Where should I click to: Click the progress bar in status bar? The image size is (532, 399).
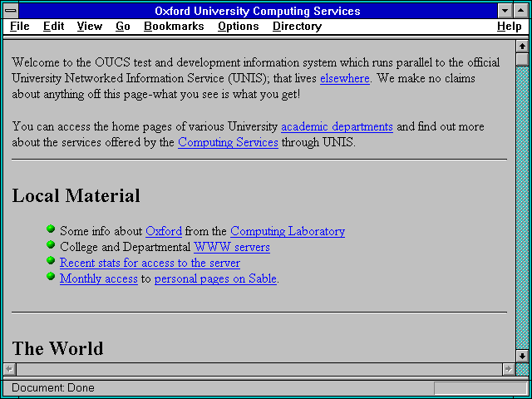coord(480,388)
